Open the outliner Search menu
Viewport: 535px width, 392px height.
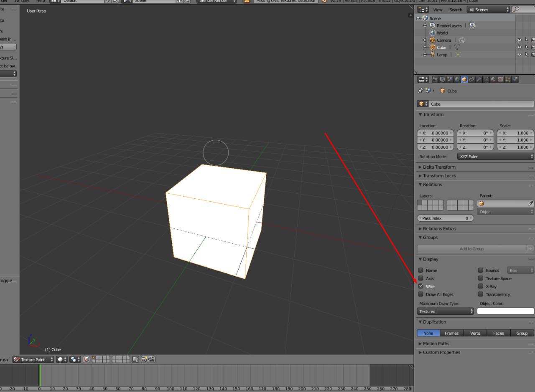(x=456, y=10)
